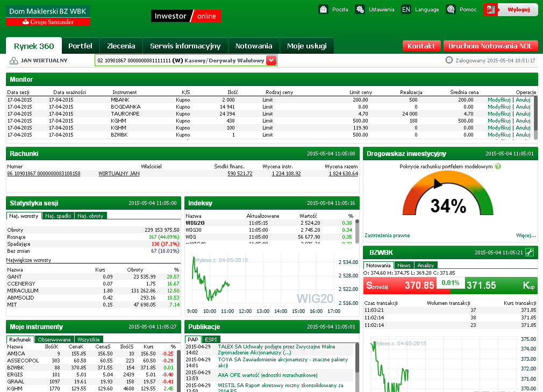Switch to Naj. obroty tab
The height and width of the screenshot is (392, 543).
click(90, 216)
